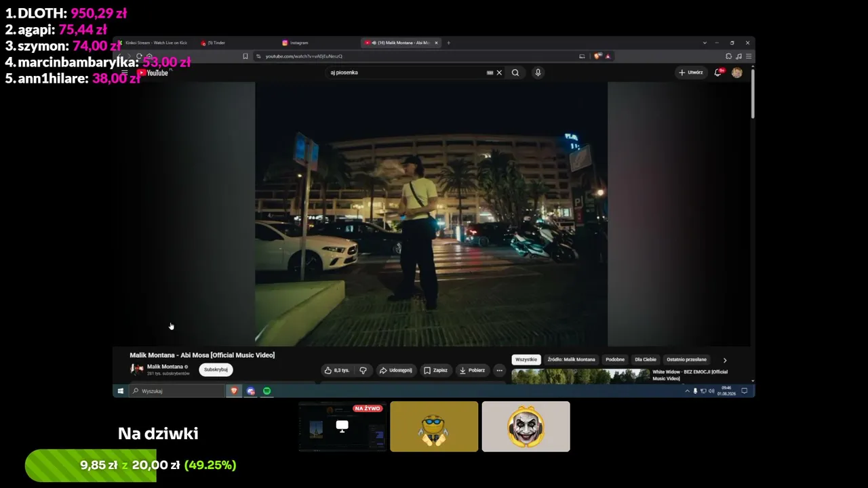
Task: Open the Windows notification center icon
Action: (744, 391)
